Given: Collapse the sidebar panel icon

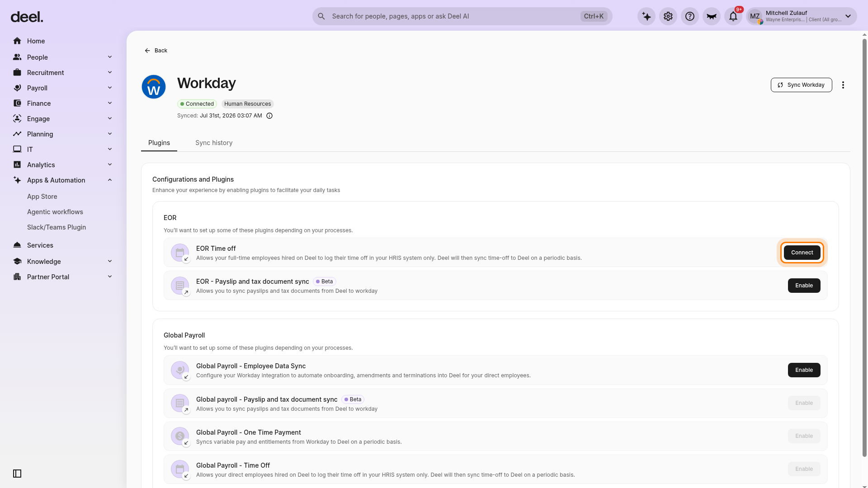Looking at the screenshot, I should [17, 474].
